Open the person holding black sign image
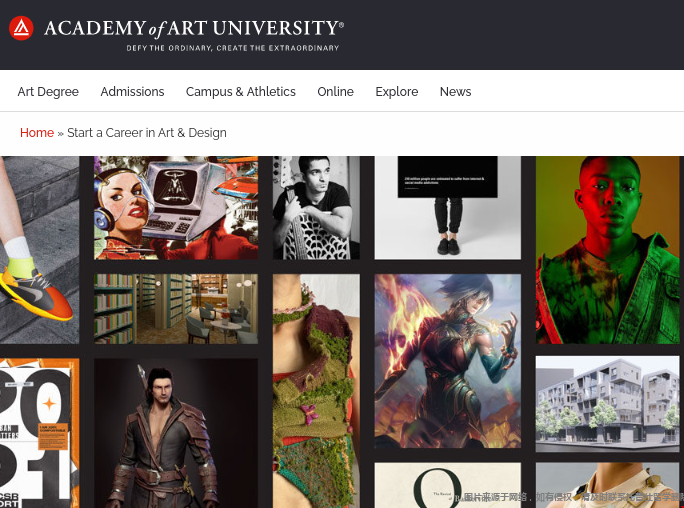Image resolution: width=684 pixels, height=508 pixels. (x=448, y=208)
